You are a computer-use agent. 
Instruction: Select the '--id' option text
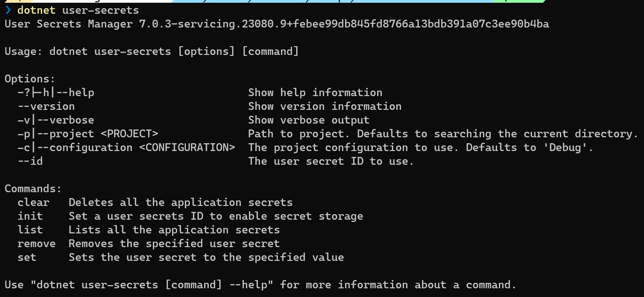click(30, 161)
